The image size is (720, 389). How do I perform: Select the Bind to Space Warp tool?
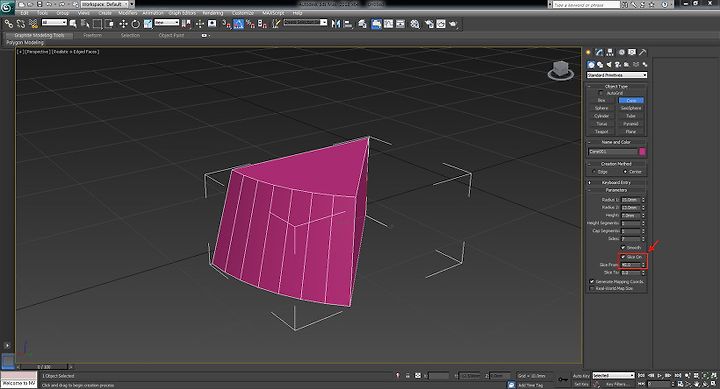33,24
